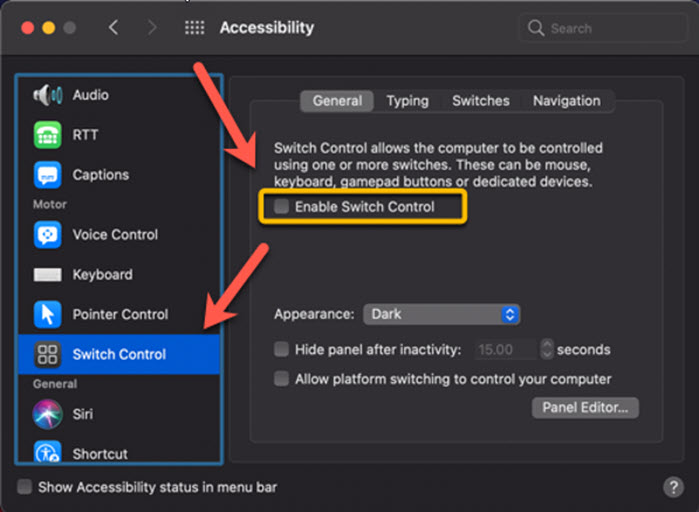Viewport: 699px width, 512px height.
Task: Enable Switch Control checkbox
Action: [281, 206]
